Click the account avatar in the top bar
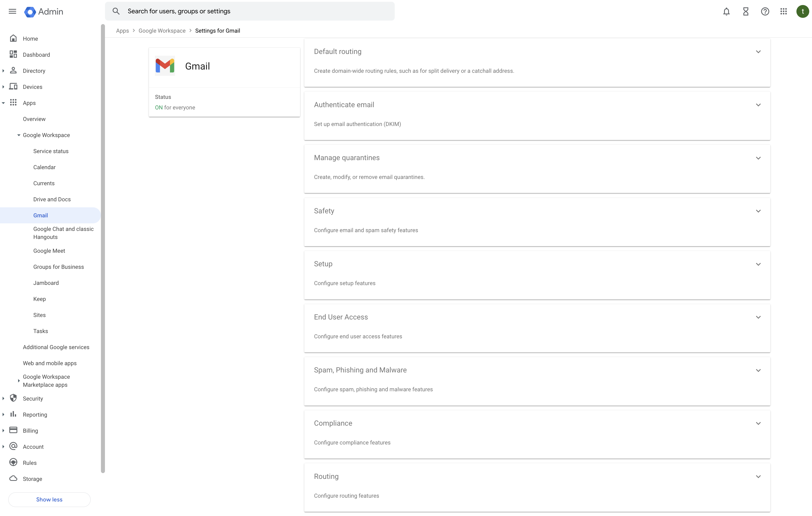Screen dimensions: 812x516 coord(802,11)
